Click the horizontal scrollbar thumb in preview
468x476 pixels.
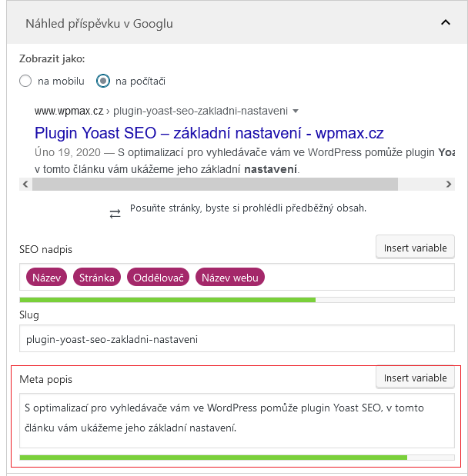[215, 185]
